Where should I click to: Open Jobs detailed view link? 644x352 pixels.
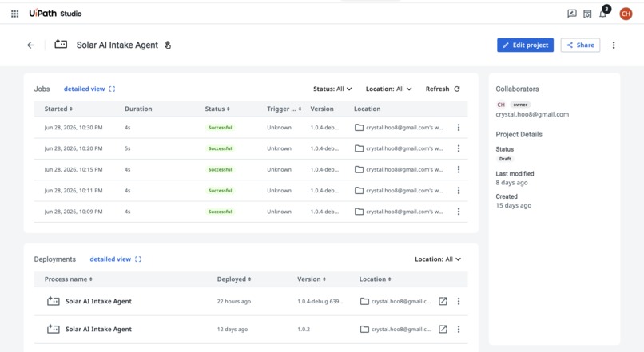(x=89, y=89)
